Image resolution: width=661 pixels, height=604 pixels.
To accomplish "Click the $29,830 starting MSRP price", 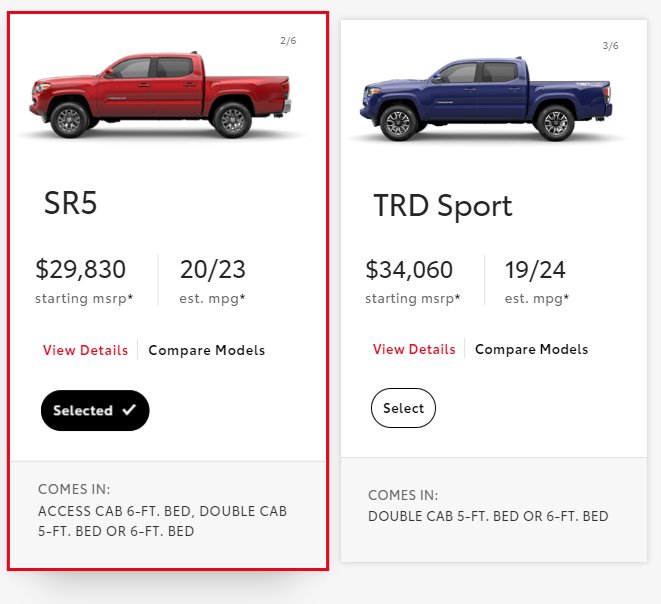I will (81, 269).
